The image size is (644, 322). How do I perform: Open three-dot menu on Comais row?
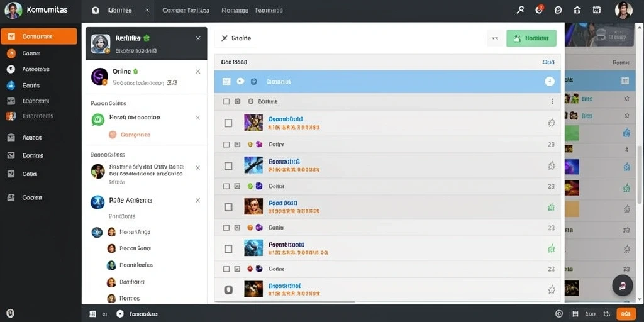click(552, 101)
